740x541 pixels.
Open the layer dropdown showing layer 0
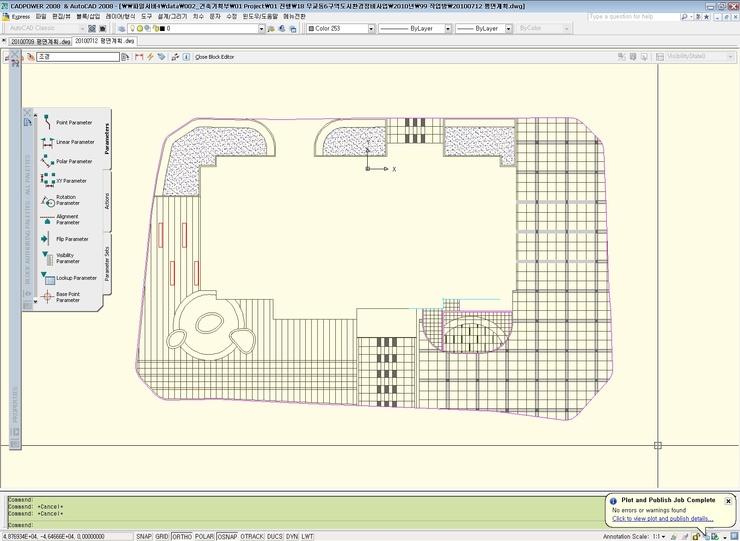click(261, 29)
